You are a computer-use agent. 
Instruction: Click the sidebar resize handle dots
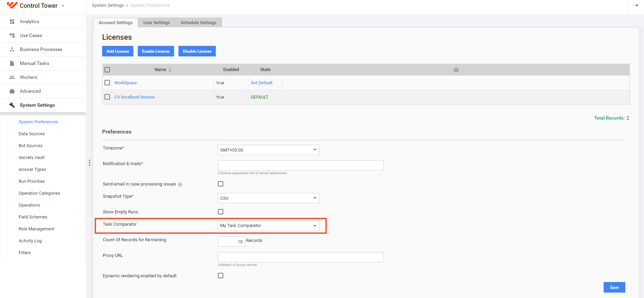tap(90, 163)
